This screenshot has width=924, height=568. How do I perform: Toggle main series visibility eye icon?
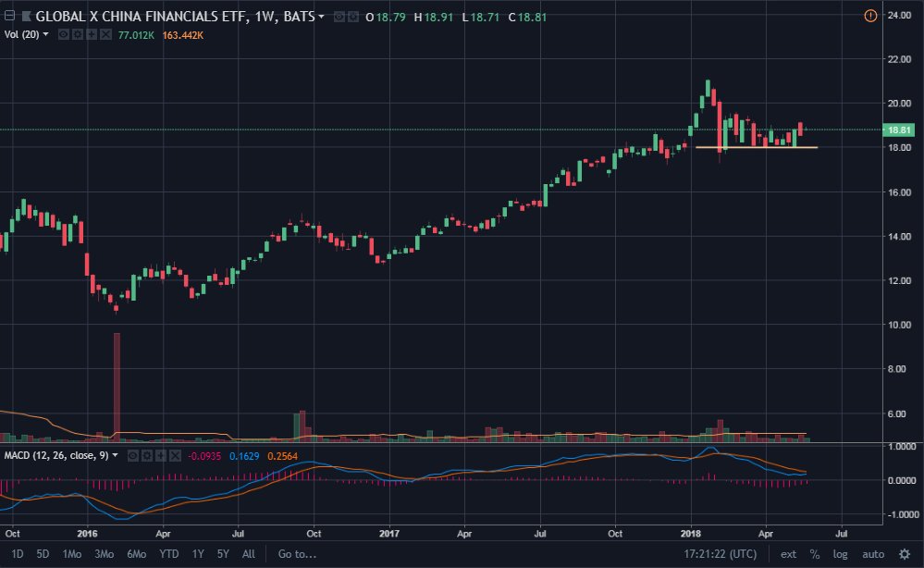(339, 17)
